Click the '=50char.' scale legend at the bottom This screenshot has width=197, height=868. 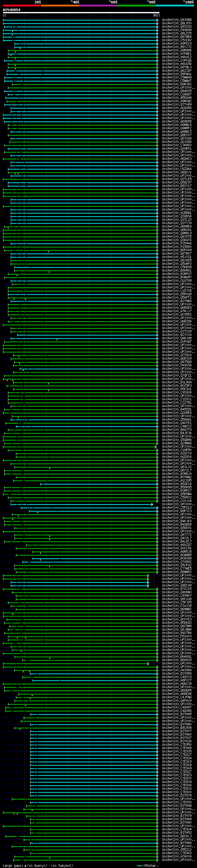[147, 866]
